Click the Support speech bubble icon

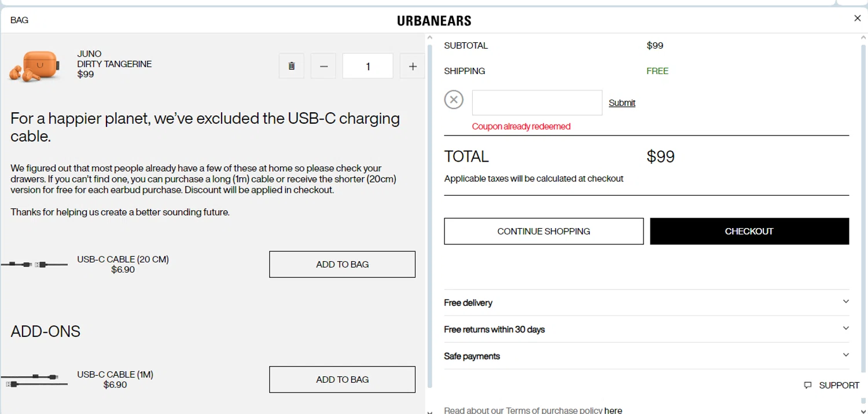click(x=808, y=385)
